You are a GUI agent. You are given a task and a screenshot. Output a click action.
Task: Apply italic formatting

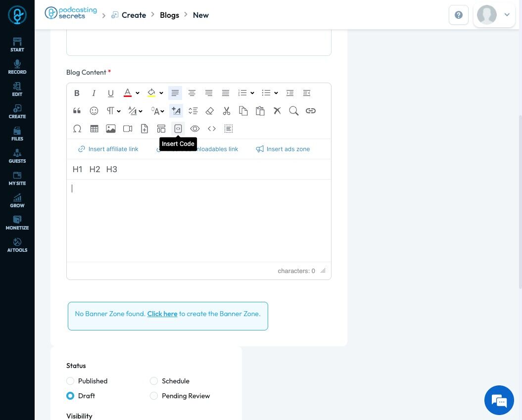click(x=94, y=93)
